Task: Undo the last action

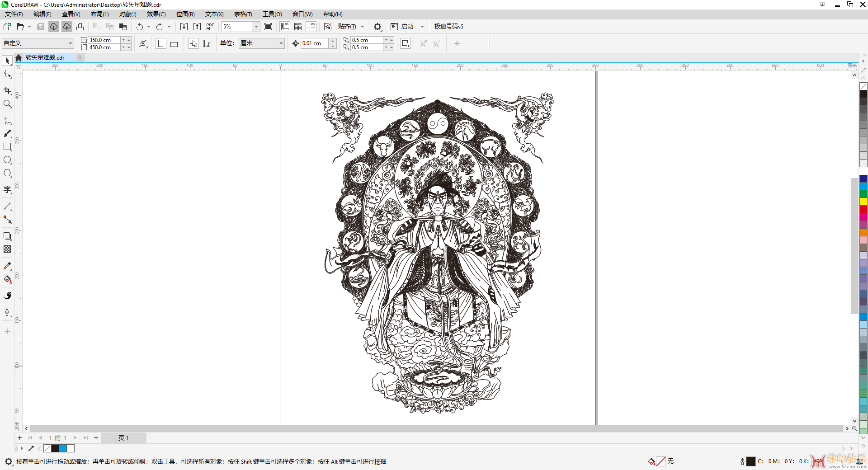Action: coord(140,27)
